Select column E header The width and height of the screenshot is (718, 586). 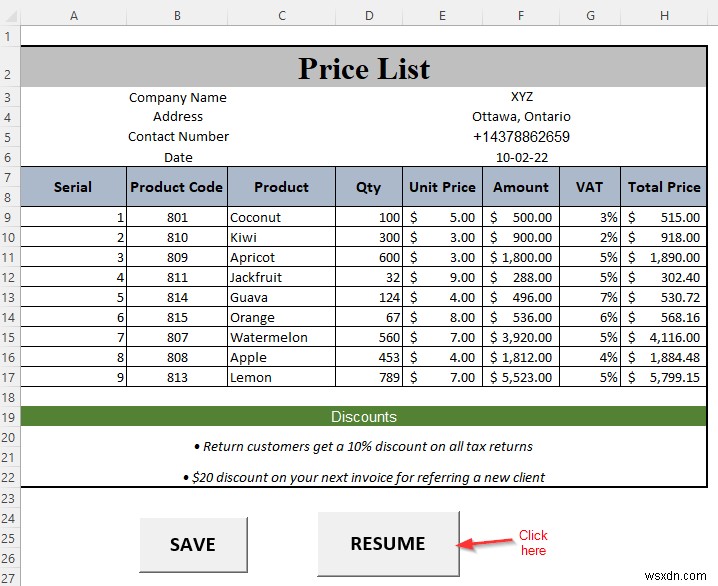click(442, 16)
